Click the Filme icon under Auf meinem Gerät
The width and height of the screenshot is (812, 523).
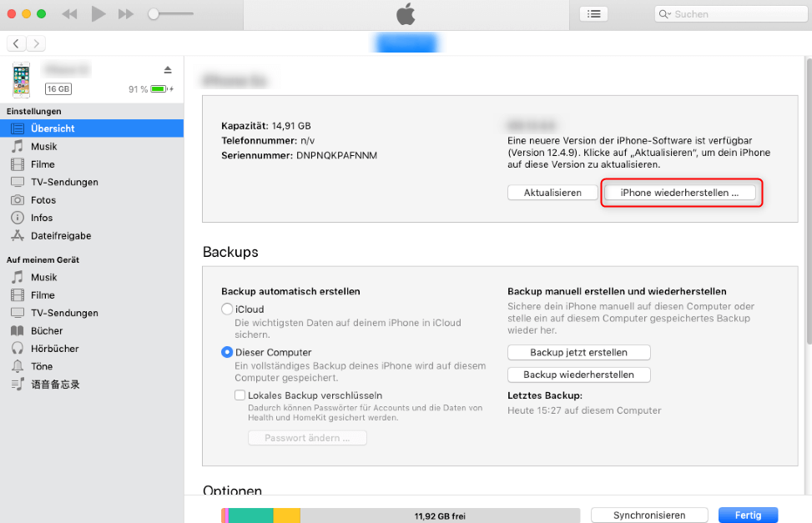pyautogui.click(x=18, y=295)
